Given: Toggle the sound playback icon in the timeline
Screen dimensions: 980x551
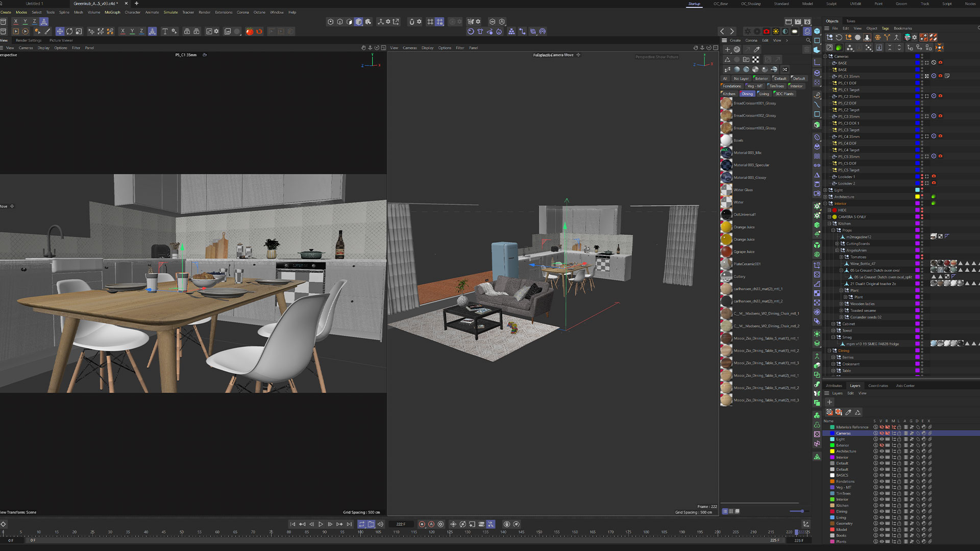Looking at the screenshot, I should coord(380,524).
